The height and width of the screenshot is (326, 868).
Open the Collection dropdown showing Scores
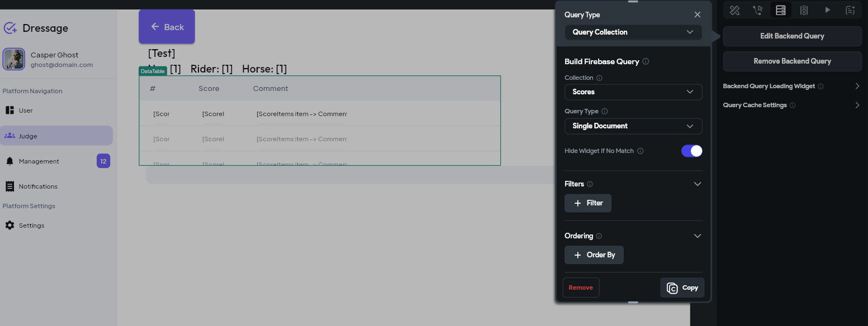click(633, 92)
